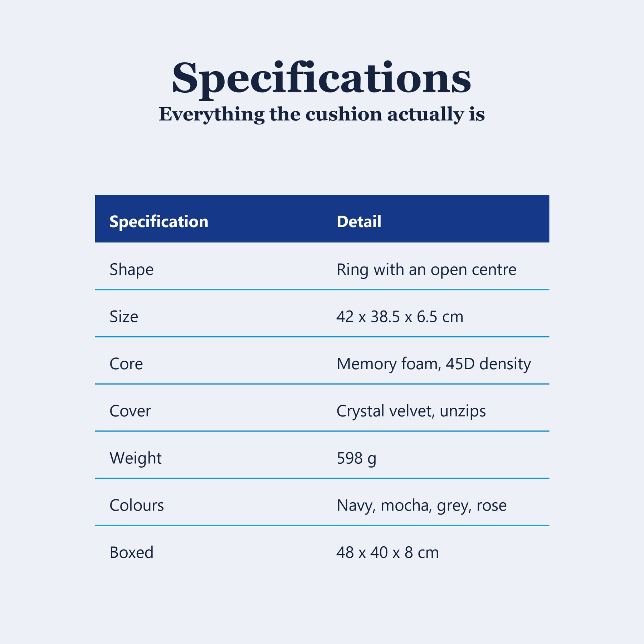Click 'Navy, mocha, grey, rose' cell

(x=421, y=506)
